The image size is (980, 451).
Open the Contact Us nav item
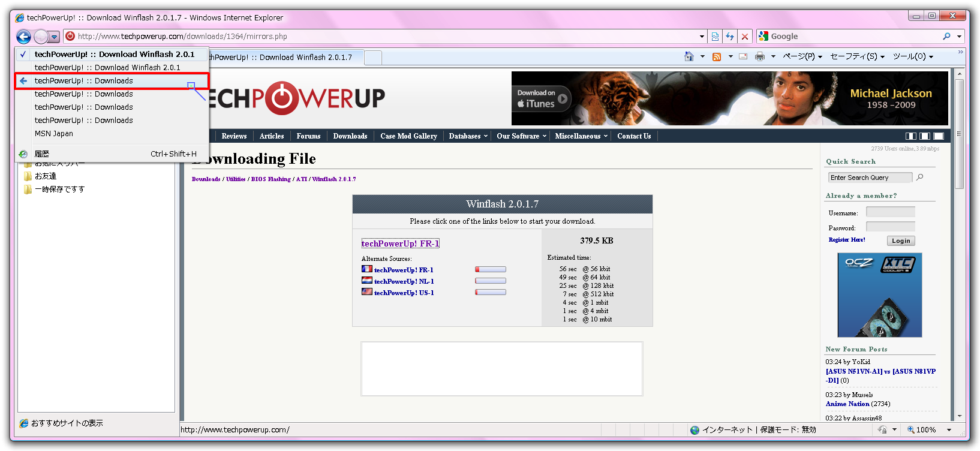click(x=634, y=136)
